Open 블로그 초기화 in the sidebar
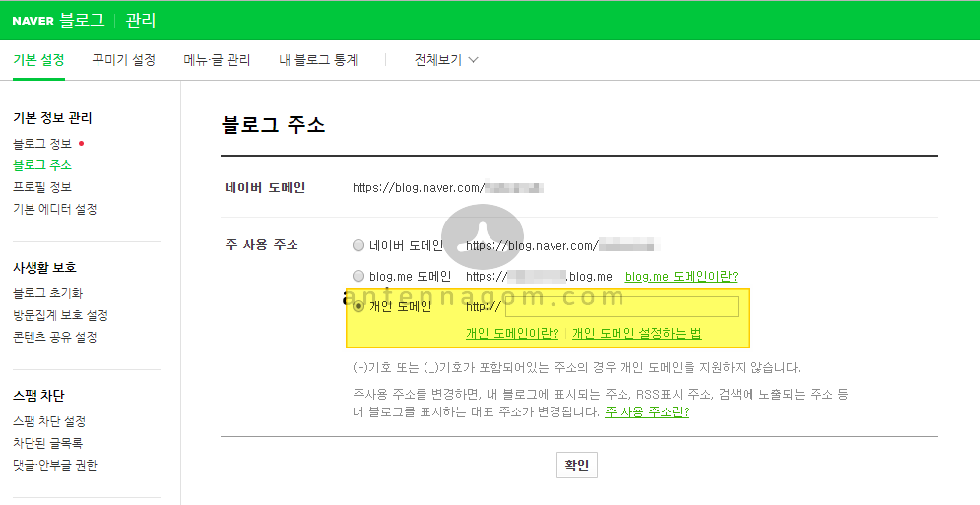This screenshot has width=980, height=505. (x=47, y=293)
